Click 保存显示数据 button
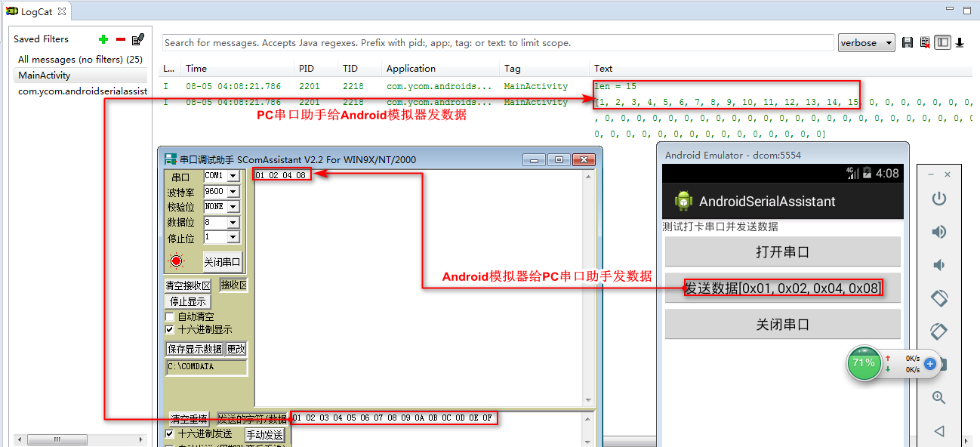This screenshot has width=980, height=447. pyautogui.click(x=194, y=349)
